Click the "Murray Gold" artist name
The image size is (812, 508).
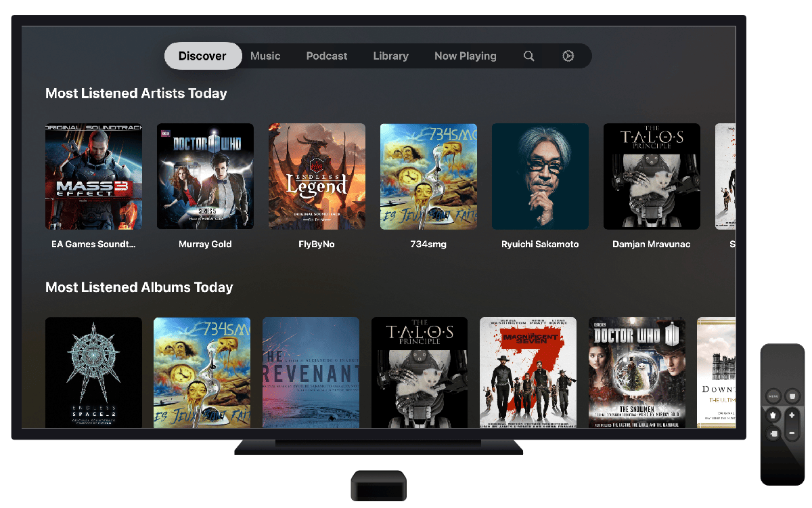[x=206, y=244]
